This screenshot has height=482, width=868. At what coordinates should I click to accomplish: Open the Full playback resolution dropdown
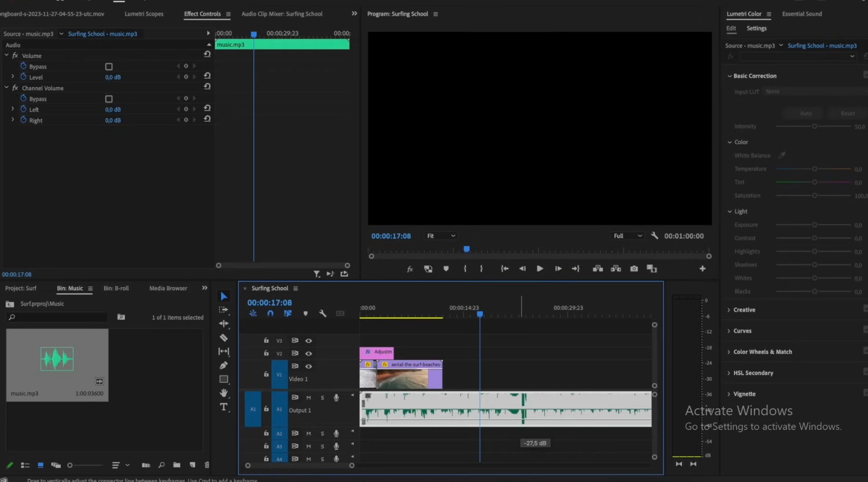coord(628,236)
